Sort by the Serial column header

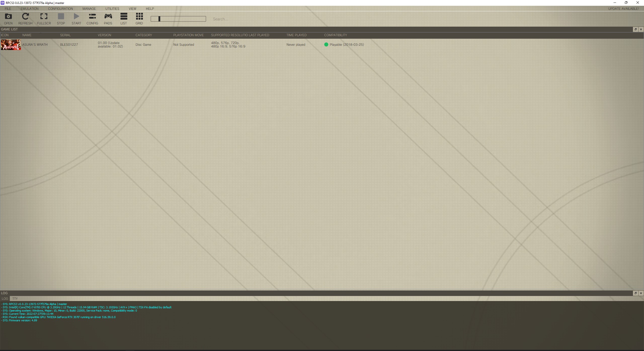pyautogui.click(x=65, y=35)
